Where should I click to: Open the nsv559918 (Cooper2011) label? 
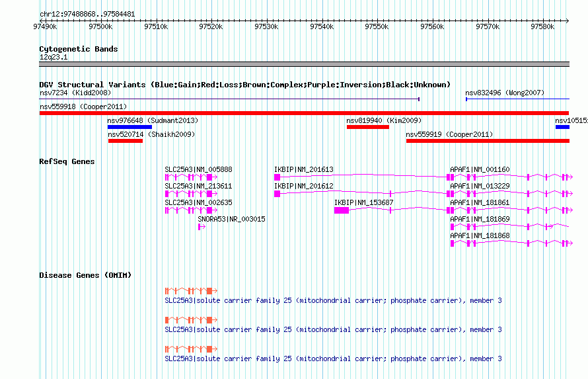tap(83, 106)
